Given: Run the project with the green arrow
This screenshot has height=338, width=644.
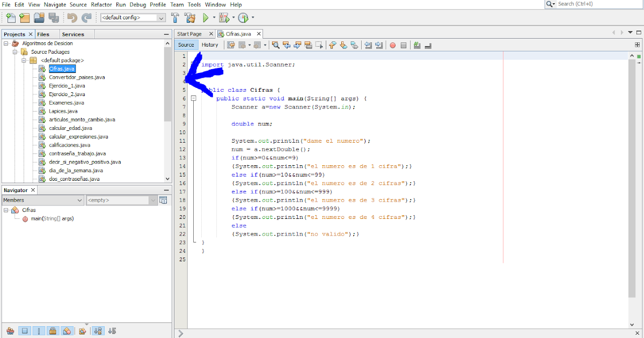Looking at the screenshot, I should 207,17.
